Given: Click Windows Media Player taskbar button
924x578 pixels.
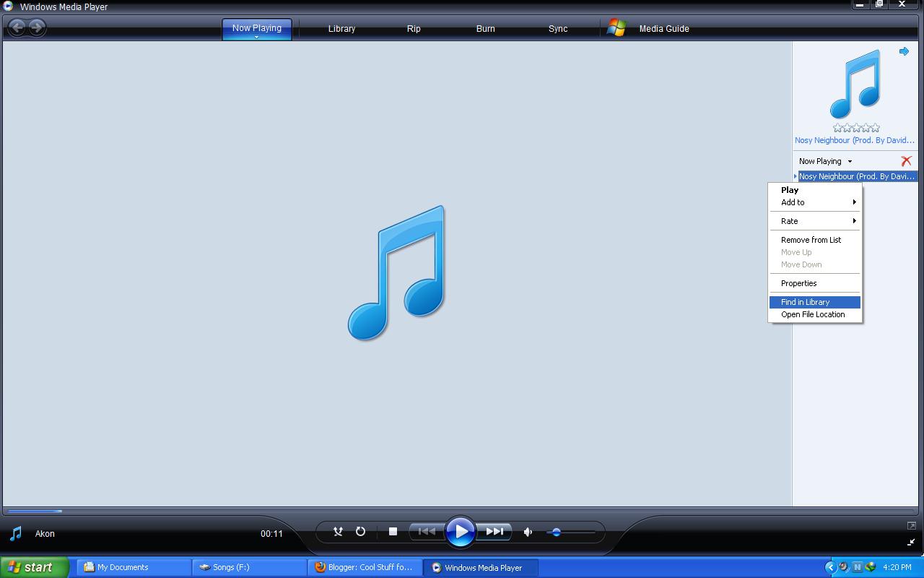Looking at the screenshot, I should point(480,567).
